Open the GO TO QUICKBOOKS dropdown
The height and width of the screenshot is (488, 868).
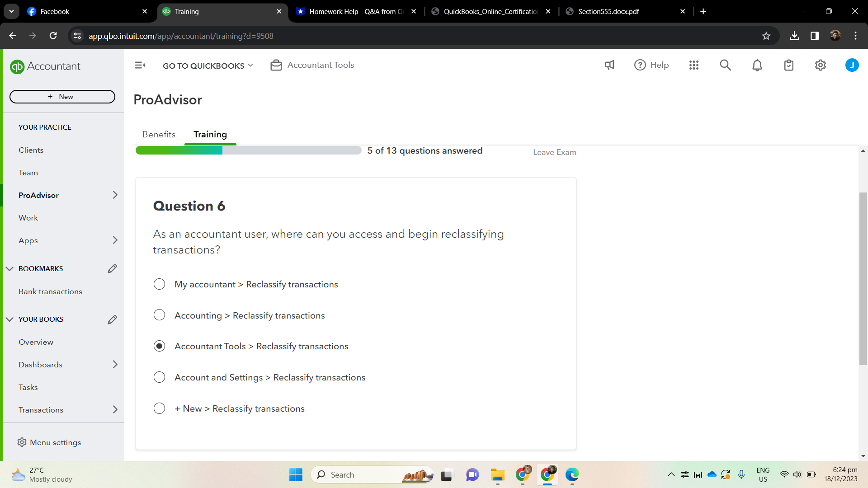(x=208, y=65)
